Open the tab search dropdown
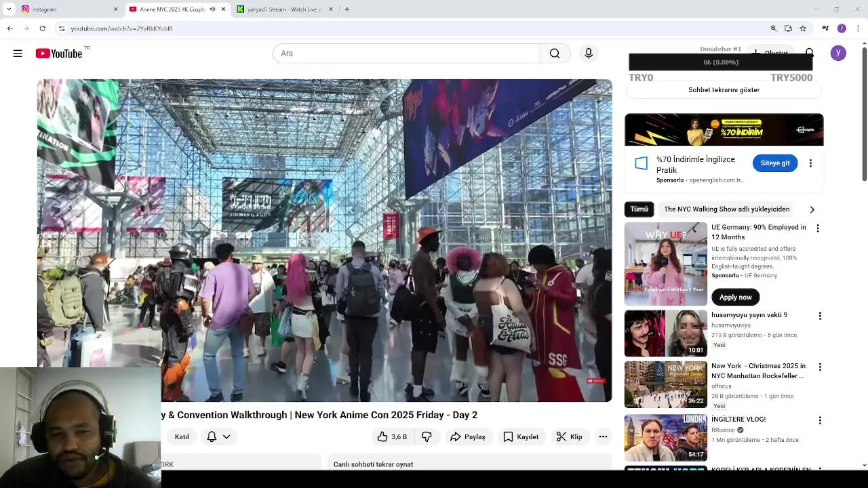This screenshot has width=868, height=488. coord(9,9)
